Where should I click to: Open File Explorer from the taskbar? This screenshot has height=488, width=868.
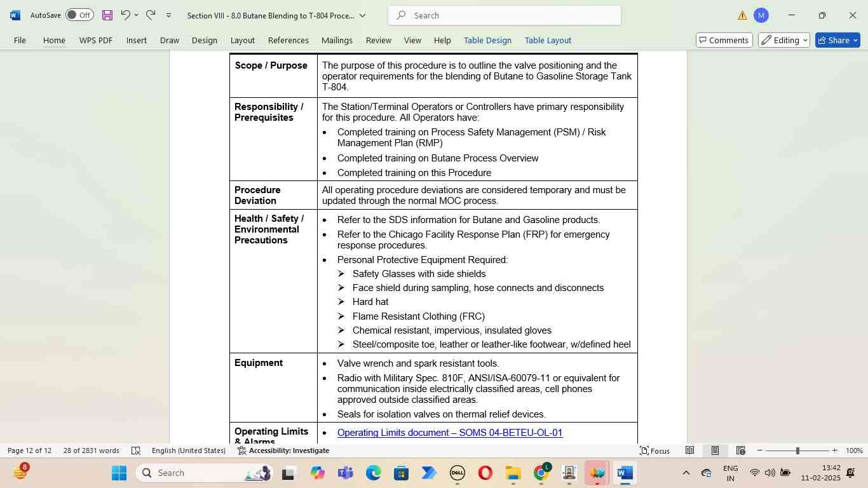(513, 473)
